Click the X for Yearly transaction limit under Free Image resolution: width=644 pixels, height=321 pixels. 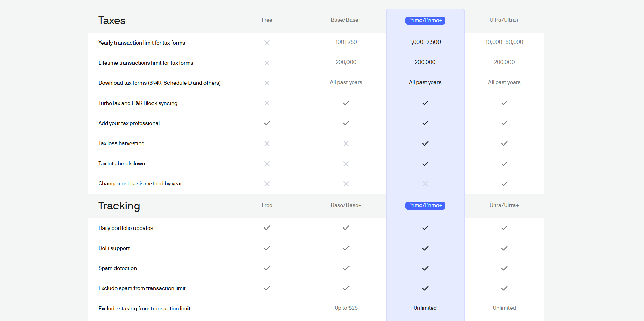[267, 43]
